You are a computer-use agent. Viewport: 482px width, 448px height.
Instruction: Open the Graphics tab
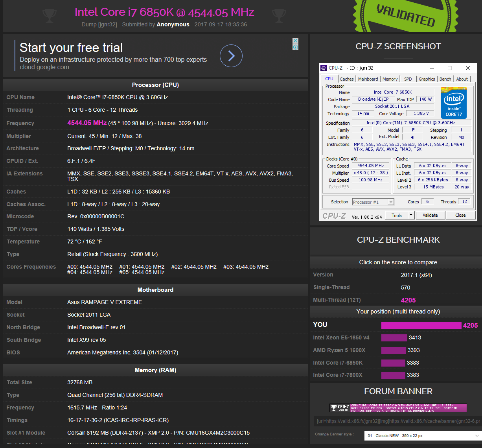tap(427, 79)
